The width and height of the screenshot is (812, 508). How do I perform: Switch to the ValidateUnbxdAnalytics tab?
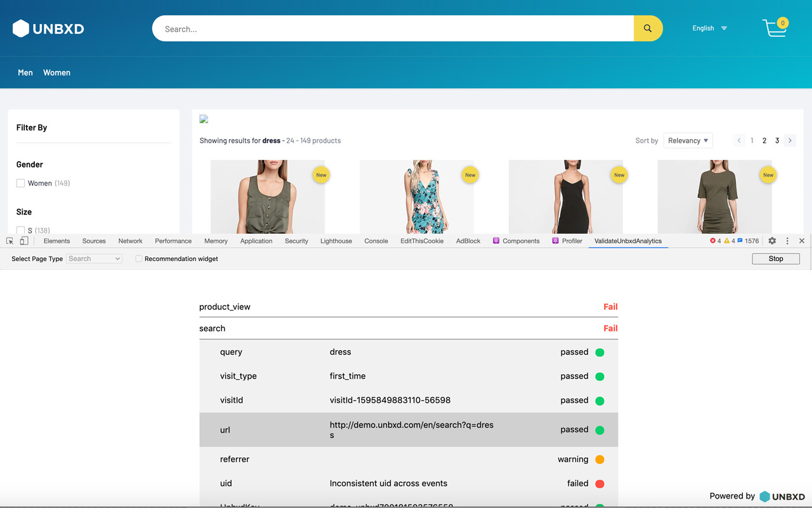(627, 241)
